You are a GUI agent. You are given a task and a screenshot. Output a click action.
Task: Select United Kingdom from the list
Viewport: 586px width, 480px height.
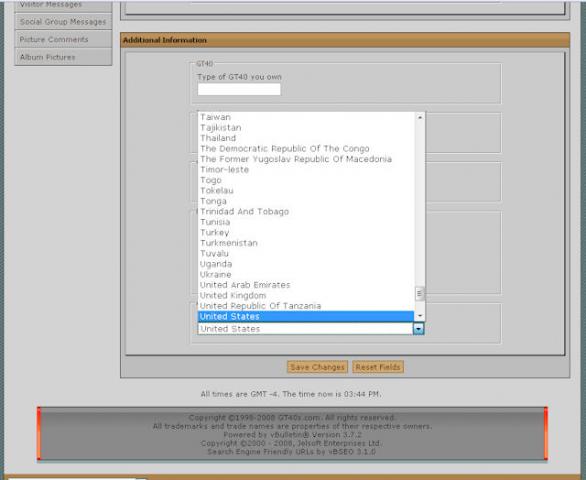(233, 295)
